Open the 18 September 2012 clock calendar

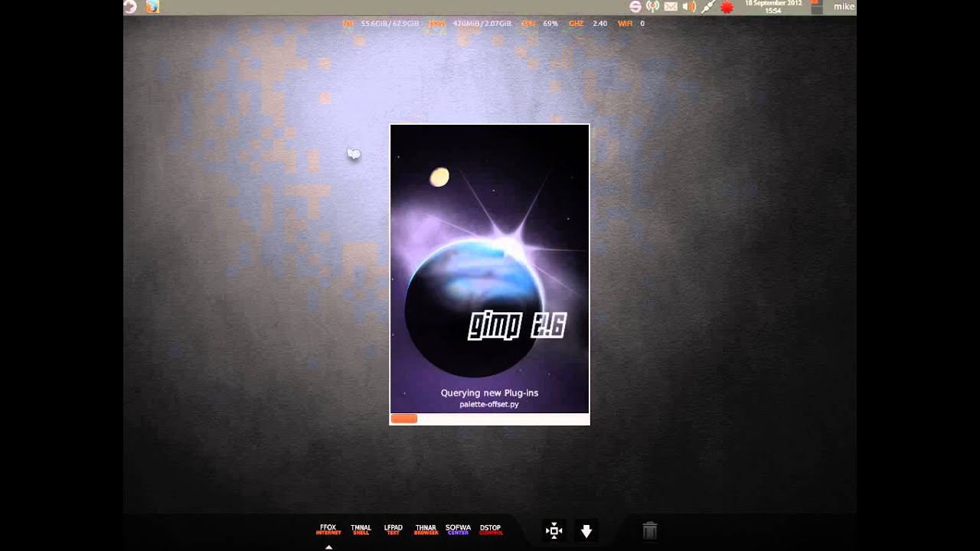(x=773, y=7)
